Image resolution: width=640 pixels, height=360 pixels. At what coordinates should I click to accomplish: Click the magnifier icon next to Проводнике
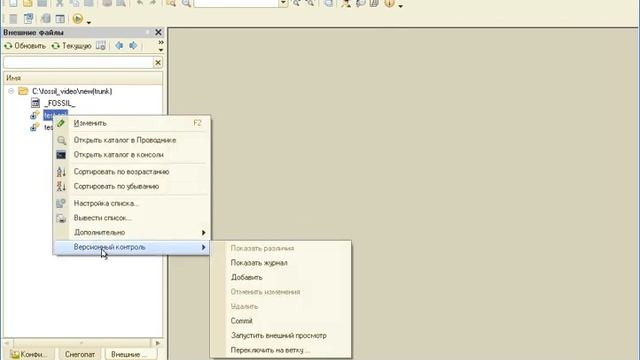pyautogui.click(x=61, y=140)
